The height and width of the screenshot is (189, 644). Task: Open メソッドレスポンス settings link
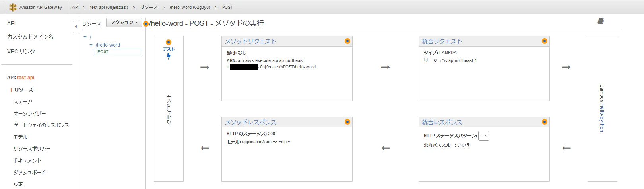[x=250, y=122]
